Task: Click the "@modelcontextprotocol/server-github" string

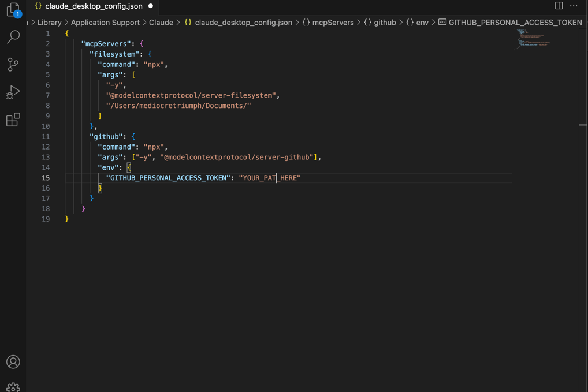Action: pyautogui.click(x=237, y=157)
